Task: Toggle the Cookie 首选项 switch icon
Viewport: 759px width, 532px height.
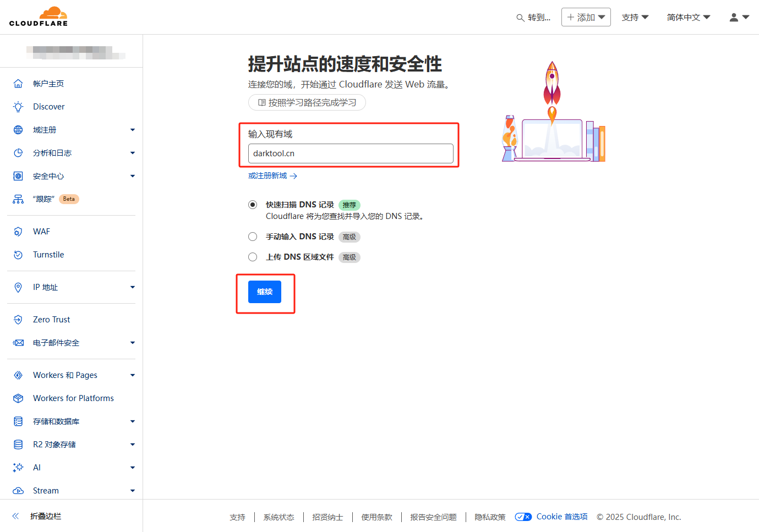Action: coord(523,517)
